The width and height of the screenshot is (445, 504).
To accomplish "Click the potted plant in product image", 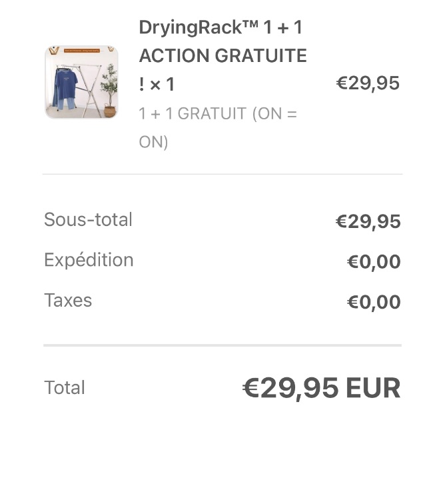I will [109, 91].
